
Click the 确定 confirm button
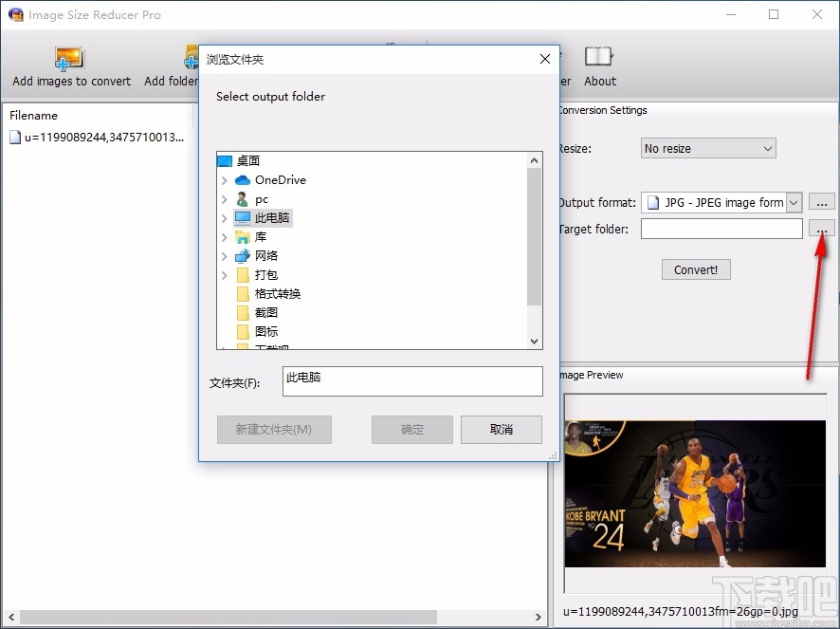(411, 429)
